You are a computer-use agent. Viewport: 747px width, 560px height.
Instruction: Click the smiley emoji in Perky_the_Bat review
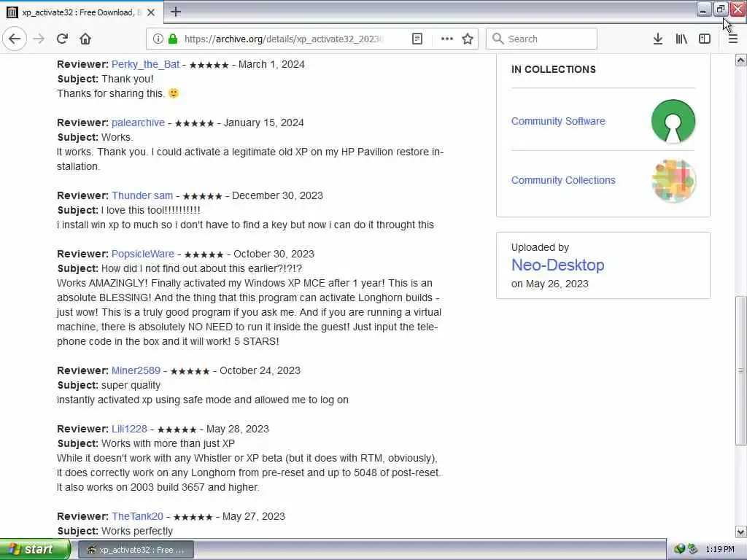tap(174, 93)
